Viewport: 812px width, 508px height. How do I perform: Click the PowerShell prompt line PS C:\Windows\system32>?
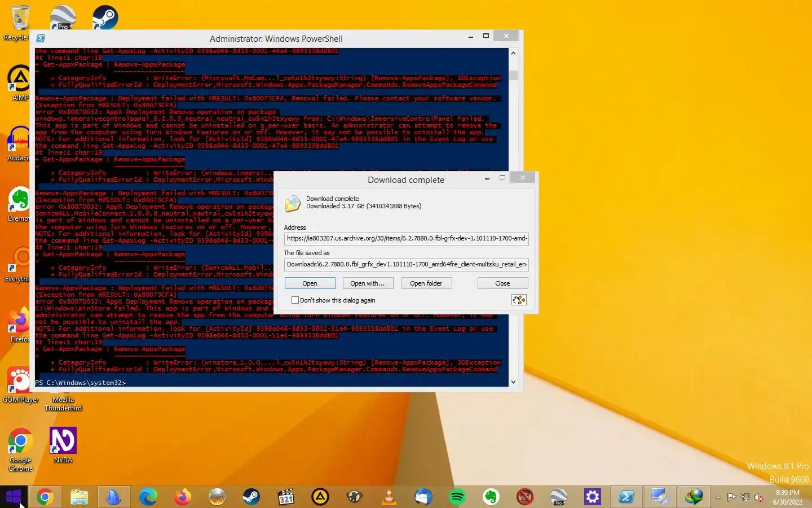coord(81,383)
